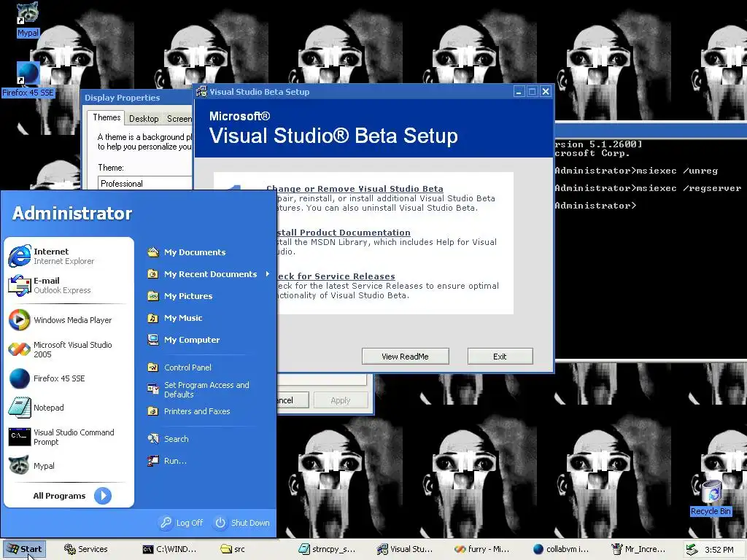Switch to Visual Stu... taskbar item
747x560 pixels.
405,549
